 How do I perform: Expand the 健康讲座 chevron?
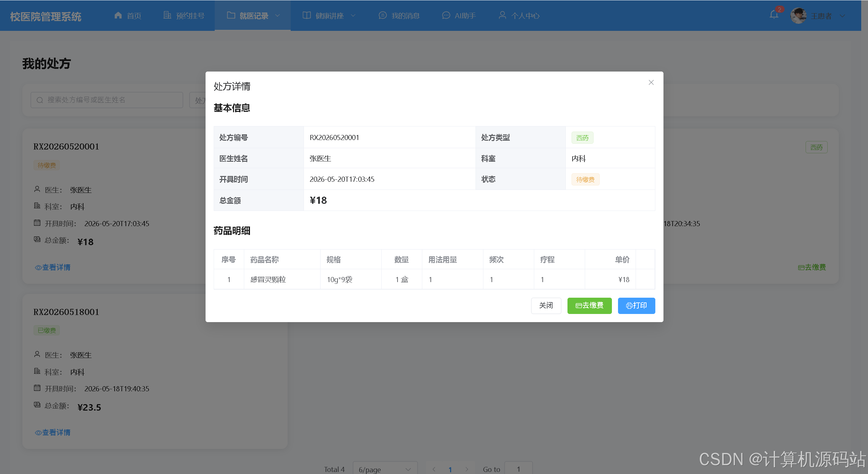(353, 16)
